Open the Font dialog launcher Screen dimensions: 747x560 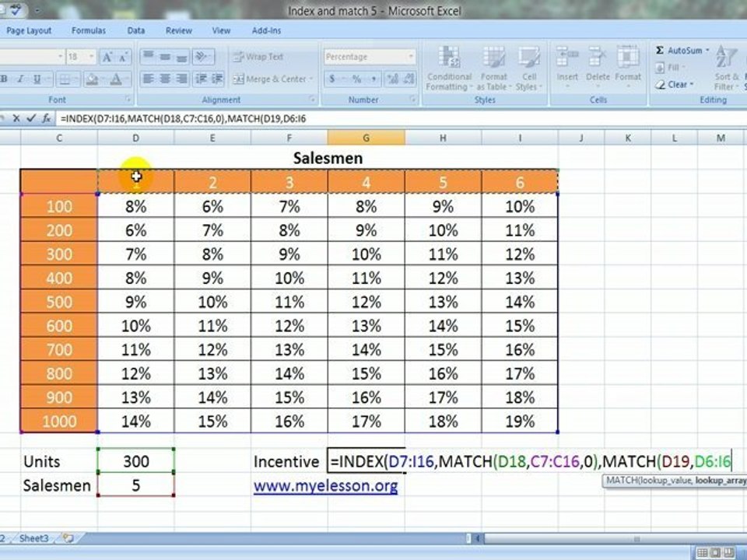coord(128,99)
